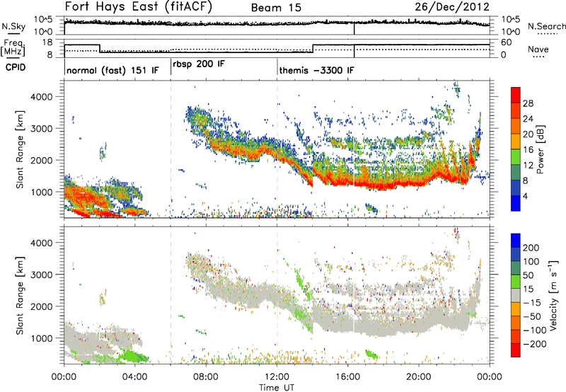This screenshot has width=566, height=392.
Task: Pick the orange Power segment between 20 and 24
Action: pos(516,126)
